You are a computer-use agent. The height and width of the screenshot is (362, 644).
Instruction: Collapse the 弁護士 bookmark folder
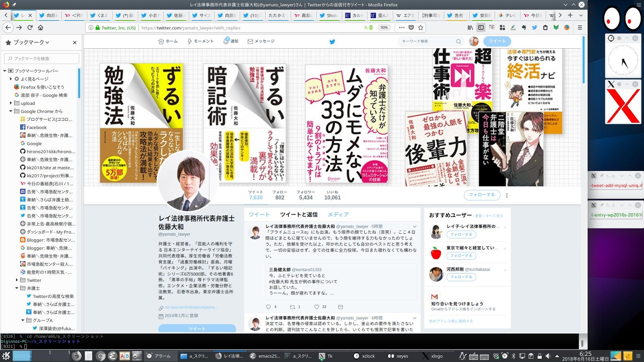[17, 288]
